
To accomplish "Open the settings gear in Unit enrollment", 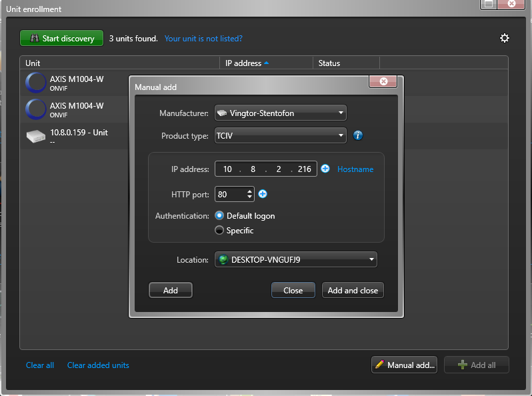I will click(x=505, y=38).
